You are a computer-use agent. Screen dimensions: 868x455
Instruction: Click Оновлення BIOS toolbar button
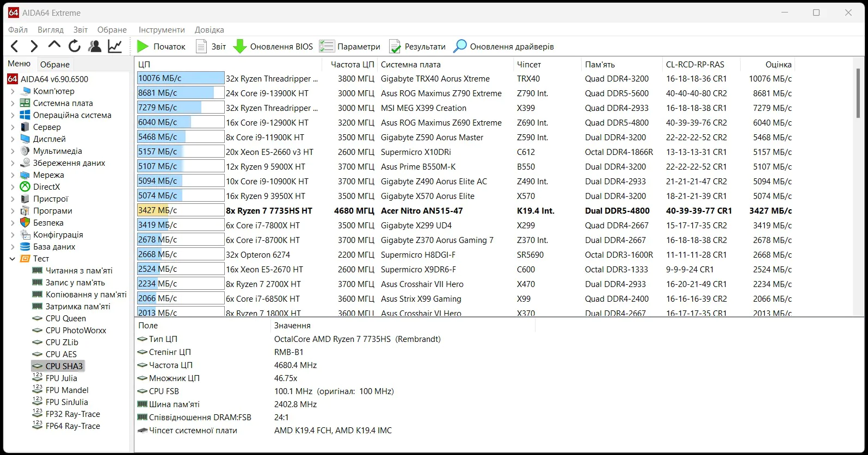click(x=273, y=47)
